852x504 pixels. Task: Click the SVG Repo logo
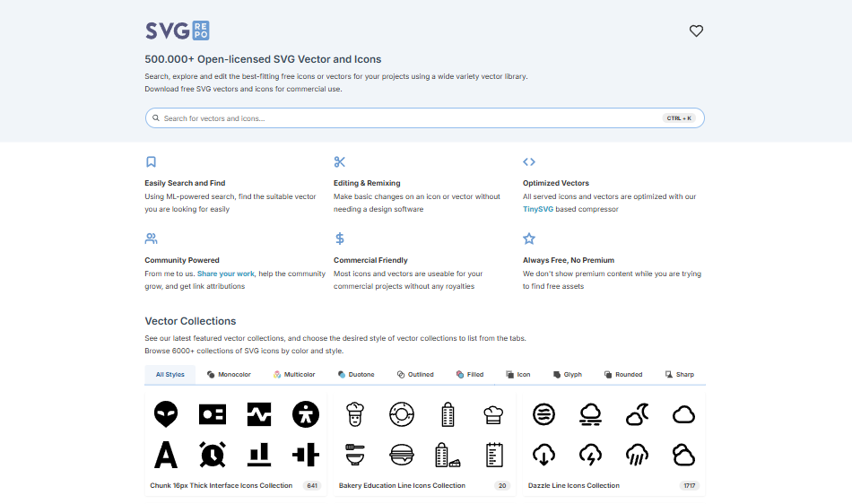tap(178, 30)
